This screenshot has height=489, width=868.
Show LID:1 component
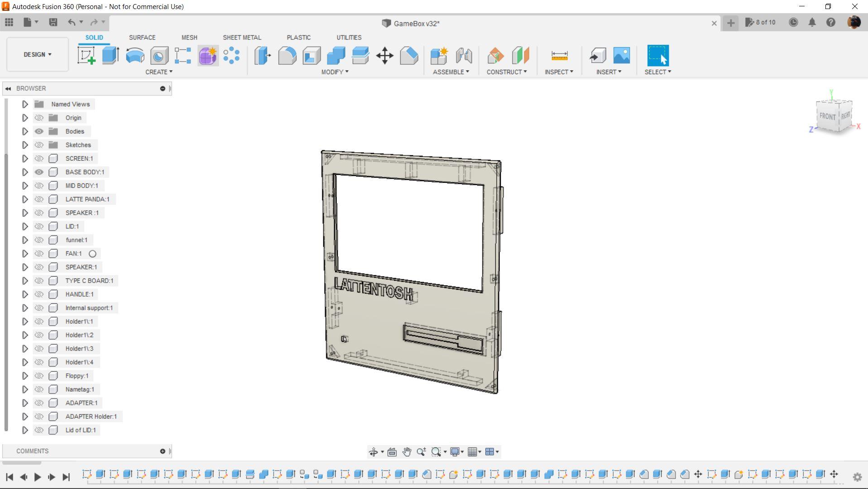point(39,226)
